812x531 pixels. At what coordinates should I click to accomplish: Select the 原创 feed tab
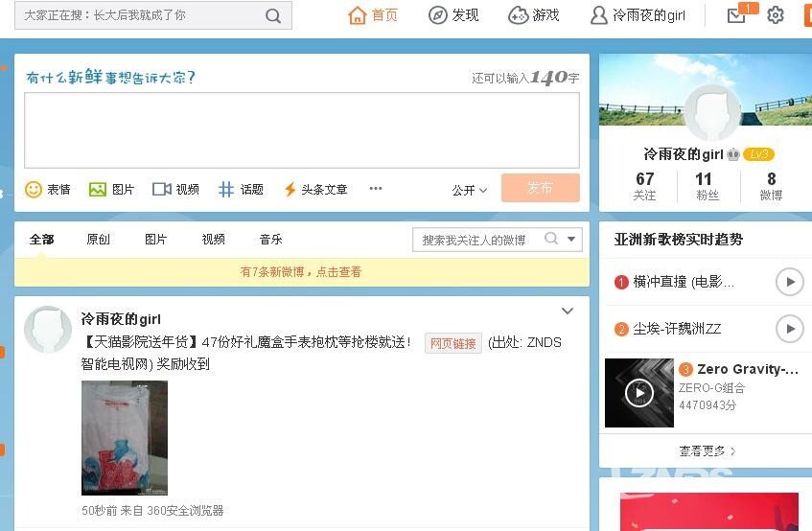99,239
